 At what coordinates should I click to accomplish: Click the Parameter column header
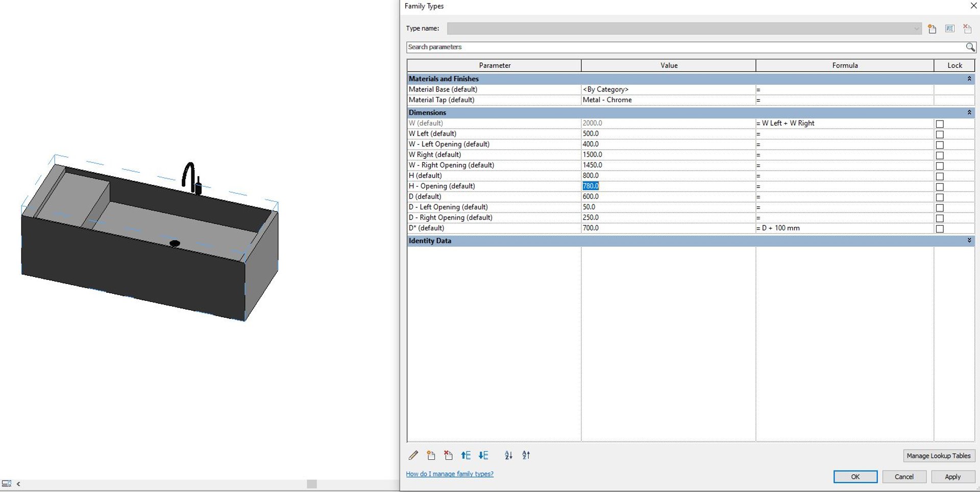pyautogui.click(x=494, y=65)
